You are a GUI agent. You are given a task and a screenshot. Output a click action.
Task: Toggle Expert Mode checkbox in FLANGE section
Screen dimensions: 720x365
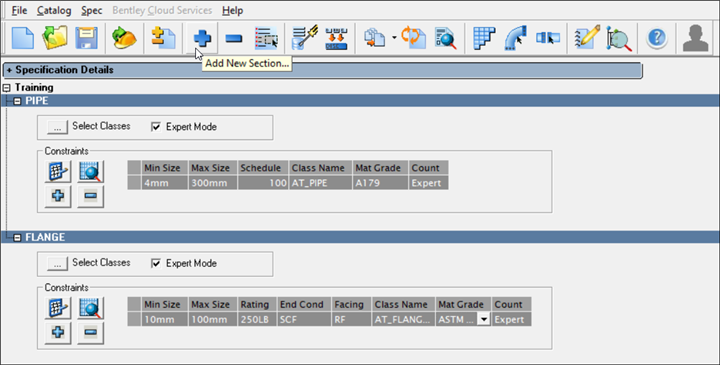pos(156,263)
